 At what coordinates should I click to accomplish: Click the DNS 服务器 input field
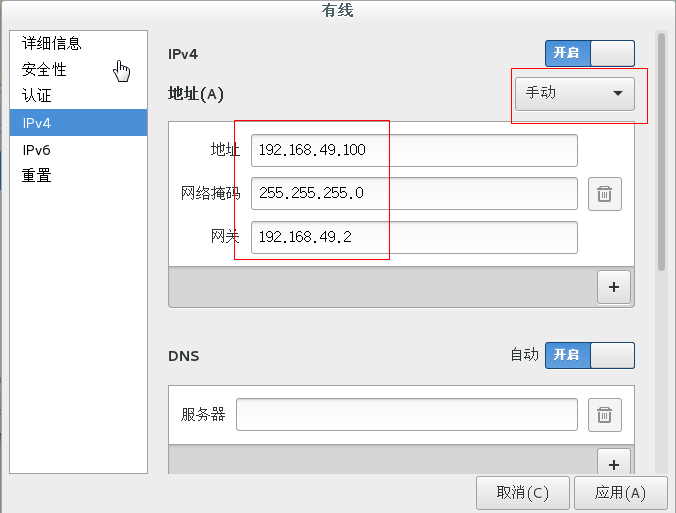click(x=407, y=415)
